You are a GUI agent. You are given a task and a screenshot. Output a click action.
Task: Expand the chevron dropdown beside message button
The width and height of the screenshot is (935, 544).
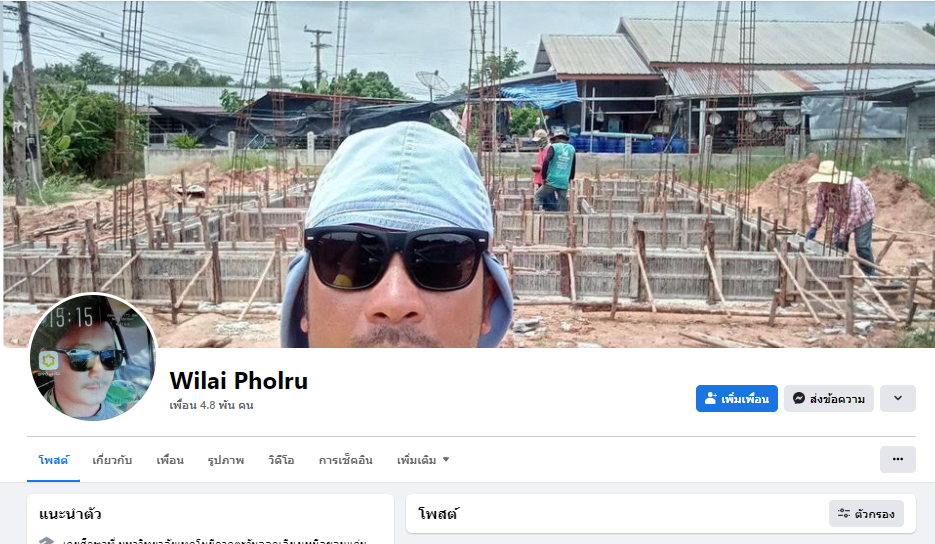pos(897,398)
